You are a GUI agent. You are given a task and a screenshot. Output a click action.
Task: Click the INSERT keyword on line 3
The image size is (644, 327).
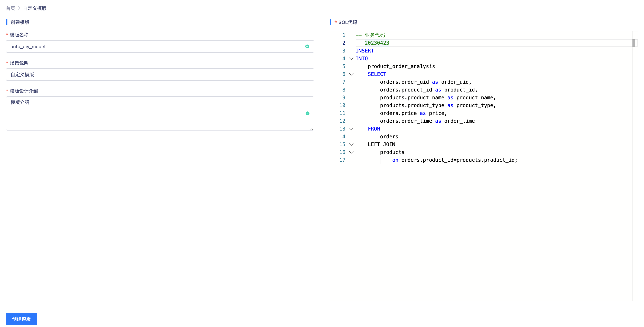(365, 51)
